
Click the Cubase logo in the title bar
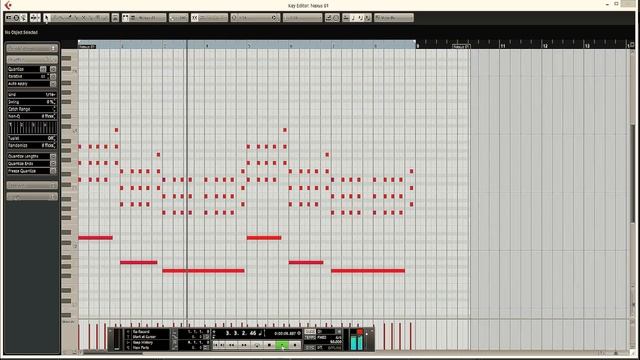[x=8, y=5]
